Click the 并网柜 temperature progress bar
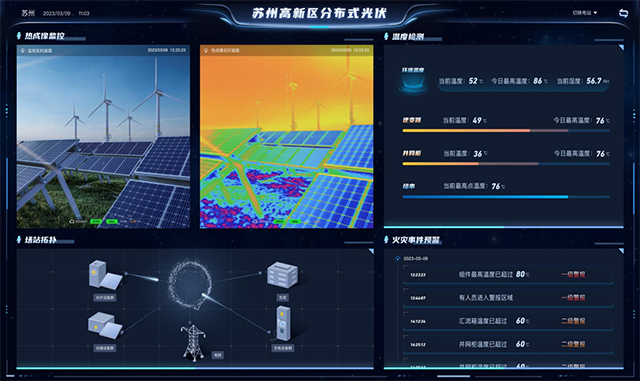 506,164
